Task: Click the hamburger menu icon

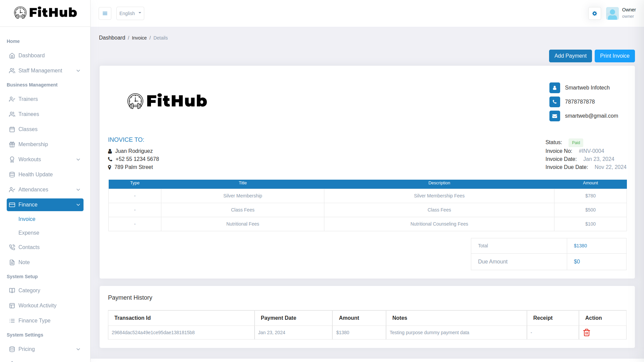Action: (x=105, y=13)
